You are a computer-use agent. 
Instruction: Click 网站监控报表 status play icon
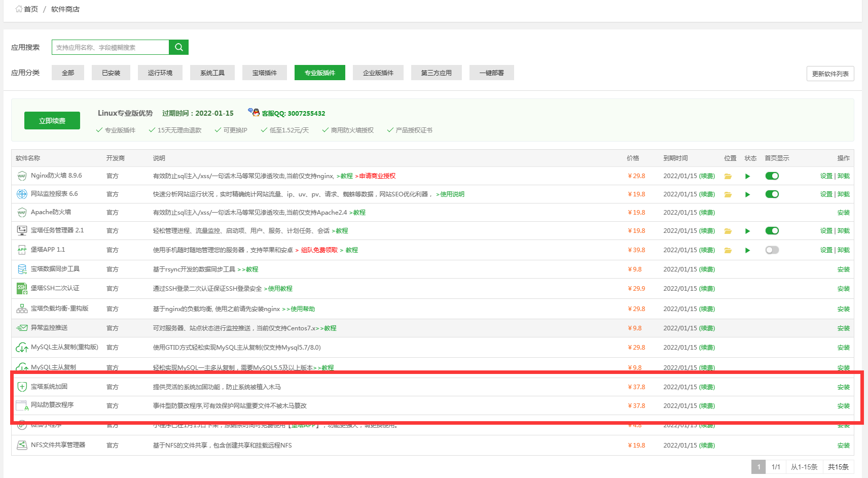747,194
